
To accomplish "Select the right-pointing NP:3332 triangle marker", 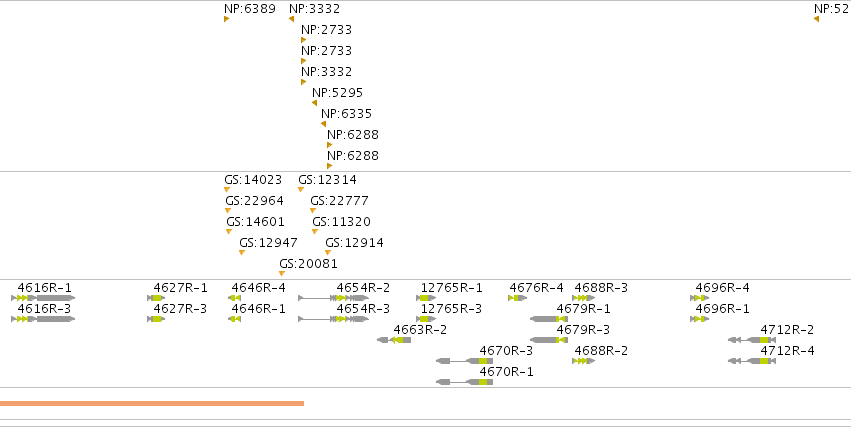I will tap(303, 82).
